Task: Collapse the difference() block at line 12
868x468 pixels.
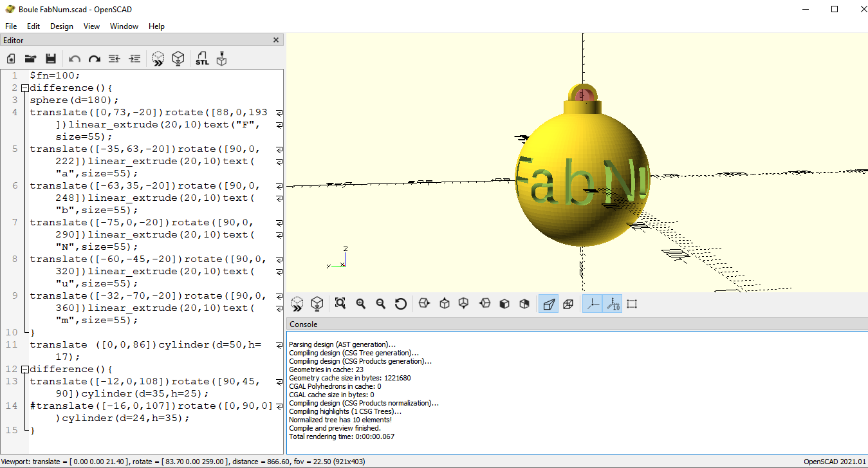Action: 24,370
